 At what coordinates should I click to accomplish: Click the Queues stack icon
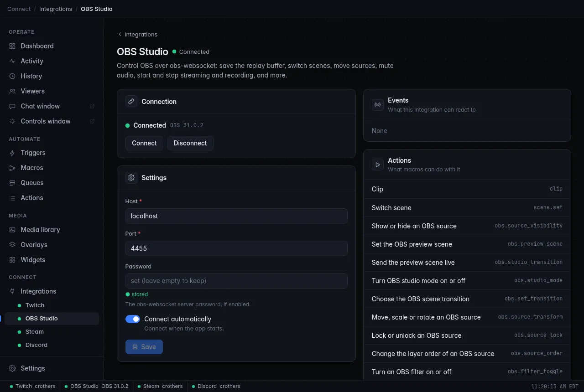(x=12, y=183)
